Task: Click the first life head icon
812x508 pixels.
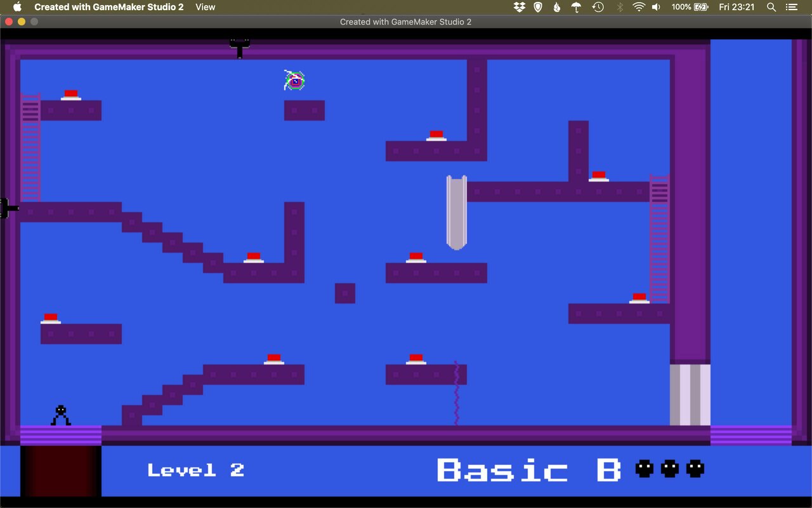Action: [x=645, y=469]
